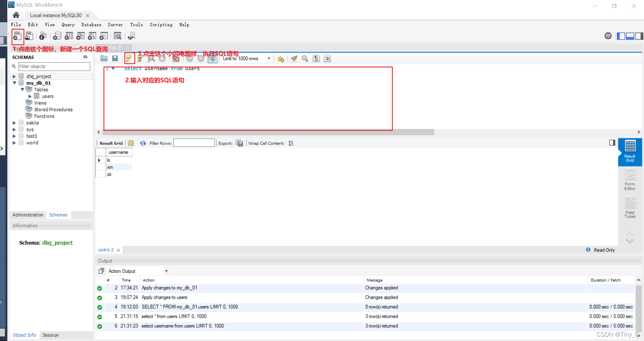Execute statement under cursor icon
The width and height of the screenshot is (644, 341).
[140, 59]
